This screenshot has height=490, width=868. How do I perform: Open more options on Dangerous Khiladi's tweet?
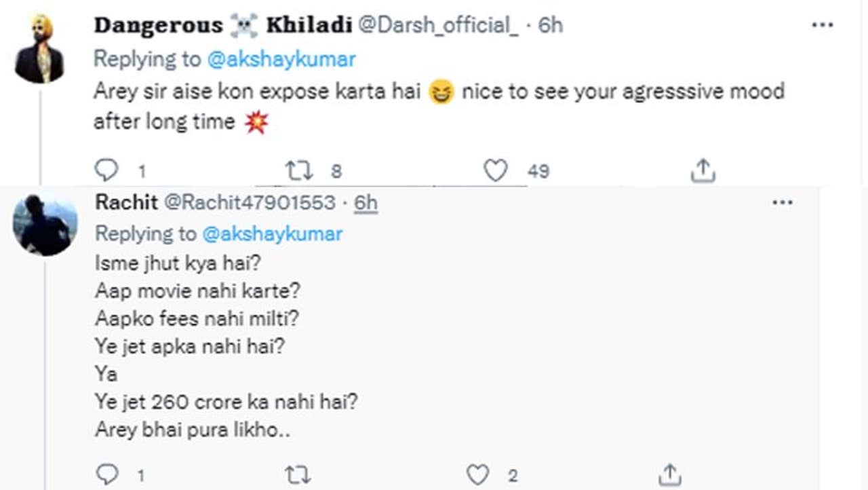[822, 25]
